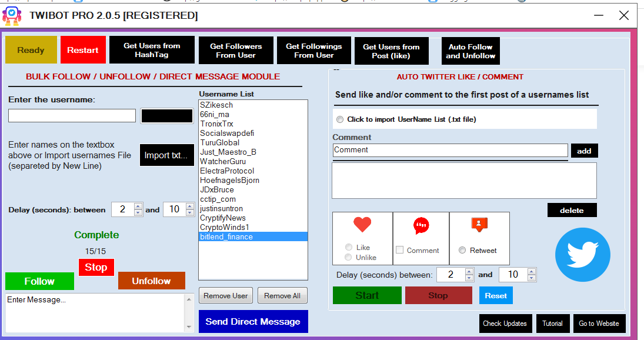Click message box scrollbar down arrow

tap(189, 328)
